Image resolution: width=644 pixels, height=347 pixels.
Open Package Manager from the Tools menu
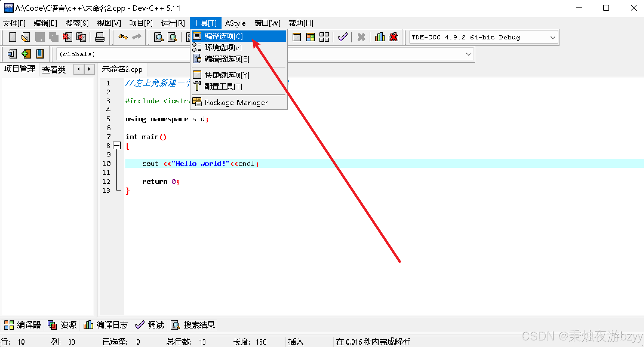(x=236, y=103)
